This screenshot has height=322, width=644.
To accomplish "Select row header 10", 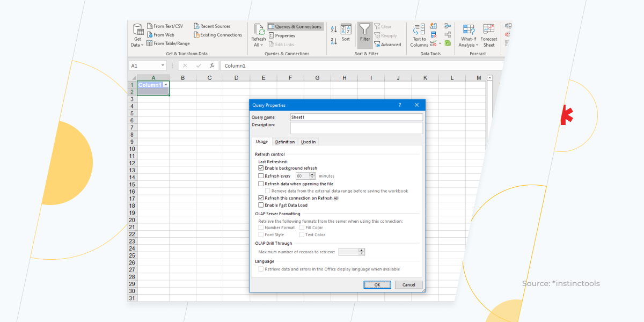I will (132, 149).
